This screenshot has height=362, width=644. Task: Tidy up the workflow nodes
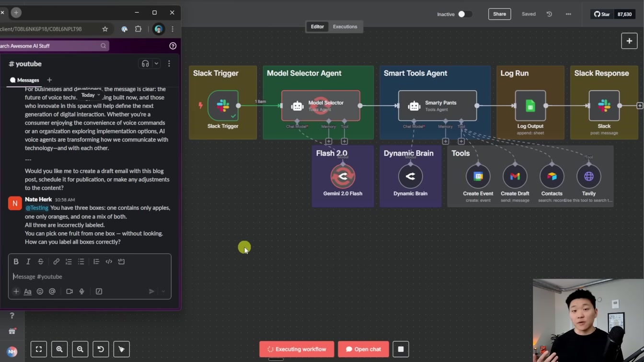[x=121, y=349]
